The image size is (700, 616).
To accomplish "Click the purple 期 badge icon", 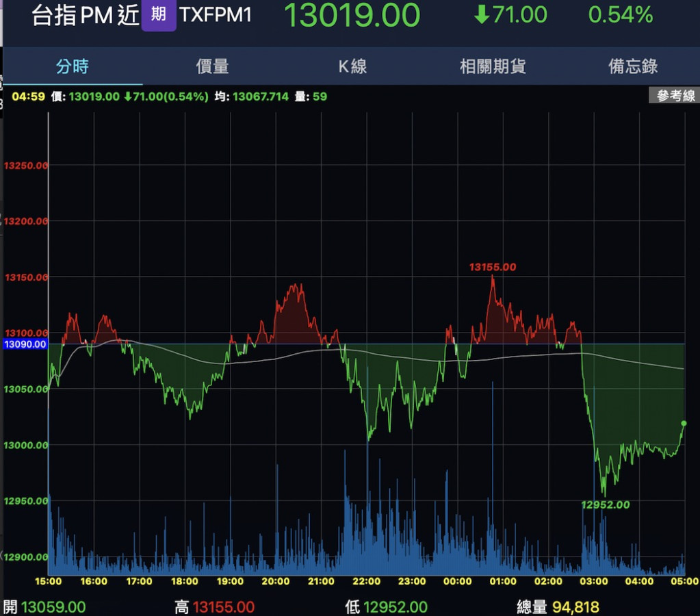I will 159,15.
